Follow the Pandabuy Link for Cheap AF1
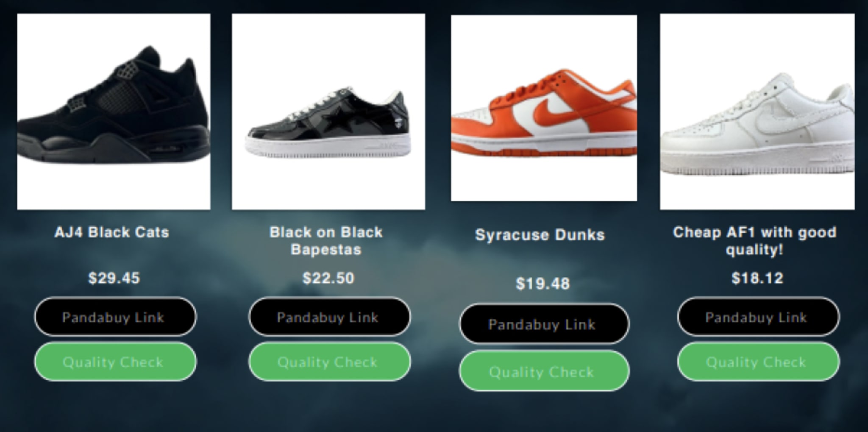 pyautogui.click(x=758, y=317)
